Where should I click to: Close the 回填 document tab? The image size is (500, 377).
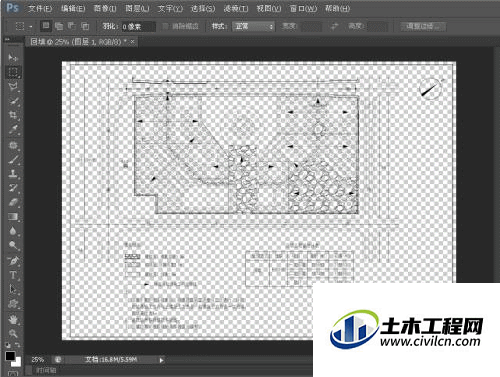coord(132,42)
